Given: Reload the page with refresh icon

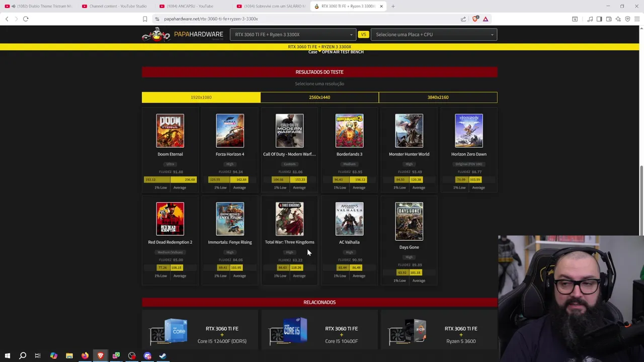Looking at the screenshot, I should 26,19.
